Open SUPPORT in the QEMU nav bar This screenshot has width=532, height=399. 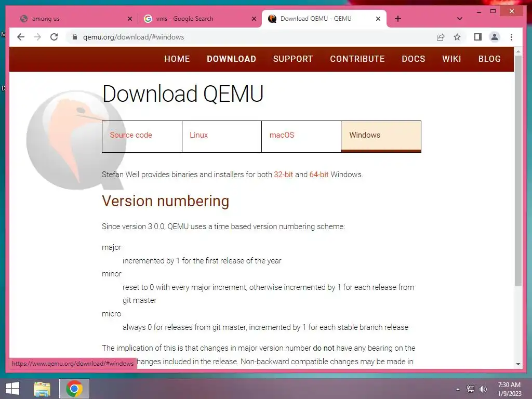coord(293,59)
